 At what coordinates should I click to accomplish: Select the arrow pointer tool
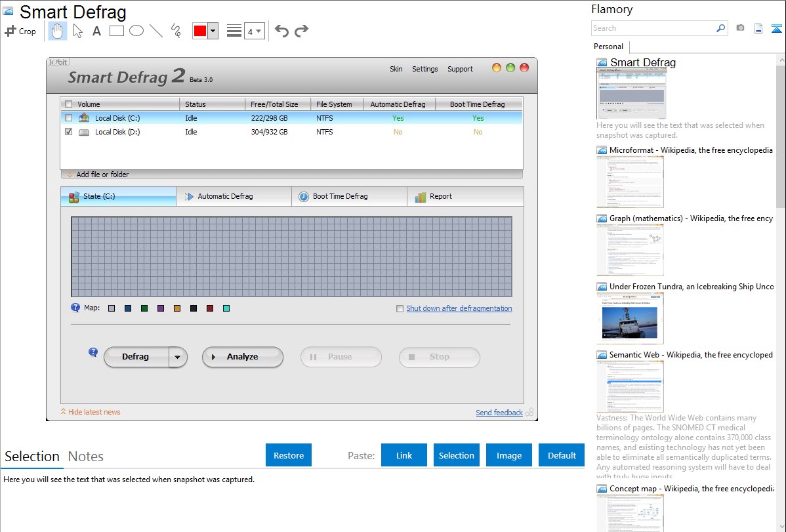click(77, 31)
